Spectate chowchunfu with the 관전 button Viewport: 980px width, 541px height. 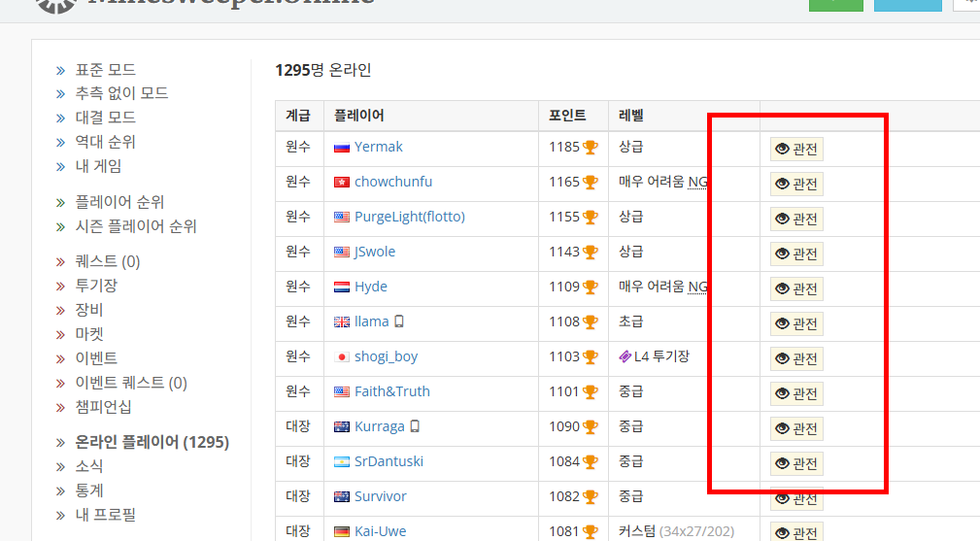click(796, 184)
